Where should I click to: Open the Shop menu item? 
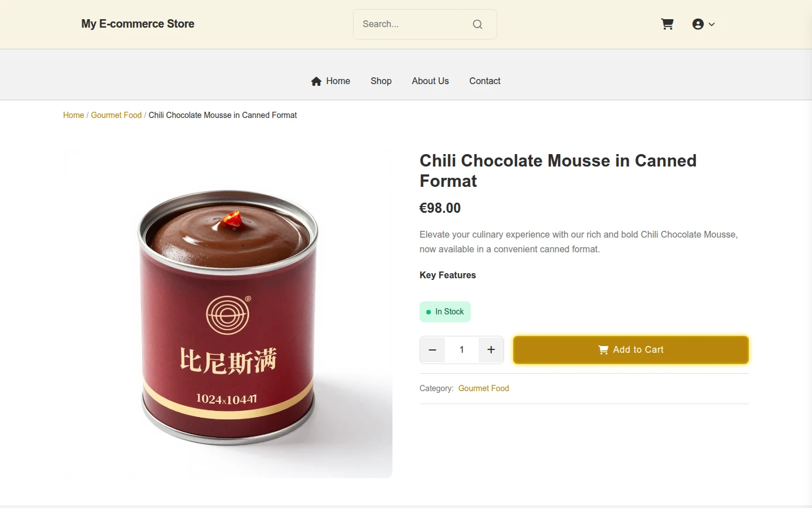click(381, 81)
